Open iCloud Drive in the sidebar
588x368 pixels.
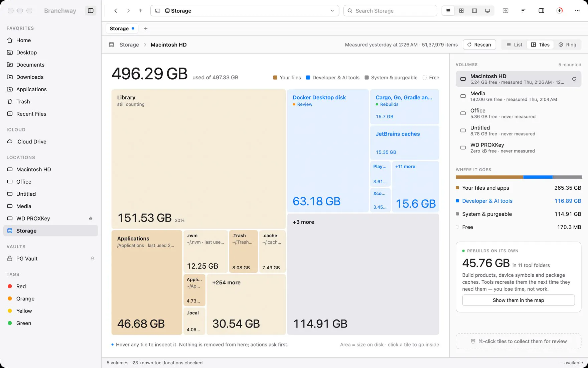[x=50, y=142]
